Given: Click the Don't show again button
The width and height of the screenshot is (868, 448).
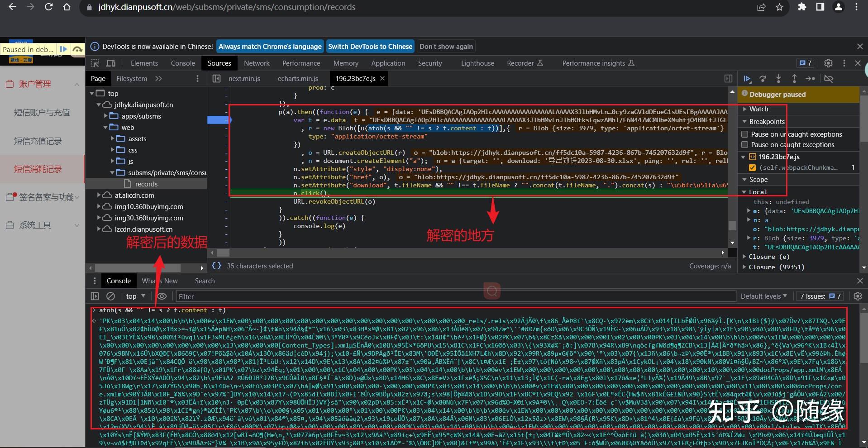Looking at the screenshot, I should [x=446, y=47].
